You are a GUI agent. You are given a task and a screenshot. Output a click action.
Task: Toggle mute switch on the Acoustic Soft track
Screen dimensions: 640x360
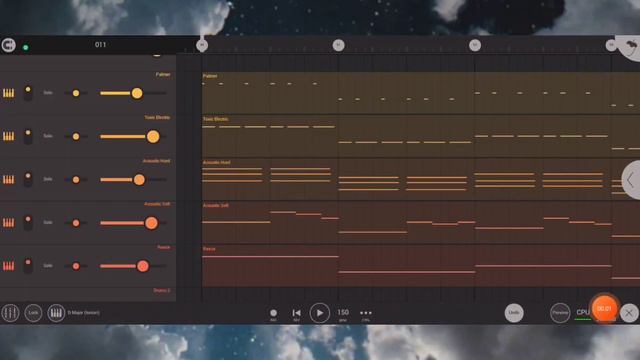click(x=28, y=223)
